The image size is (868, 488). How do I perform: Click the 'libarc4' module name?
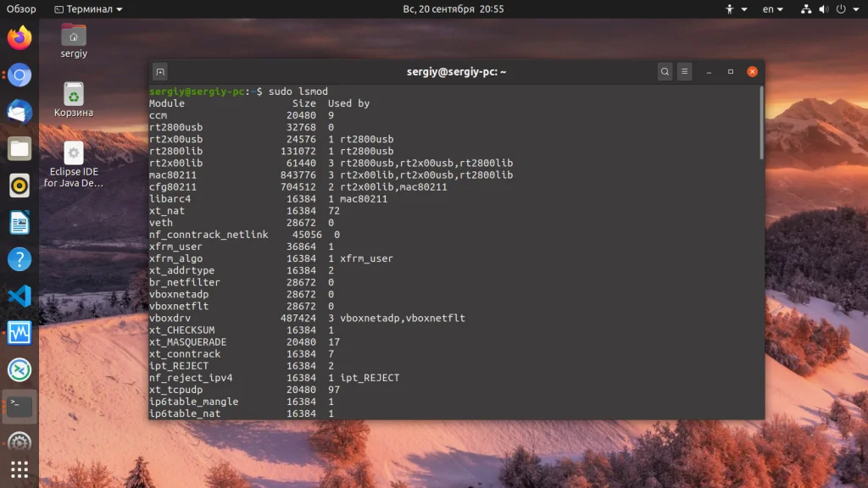[170, 198]
